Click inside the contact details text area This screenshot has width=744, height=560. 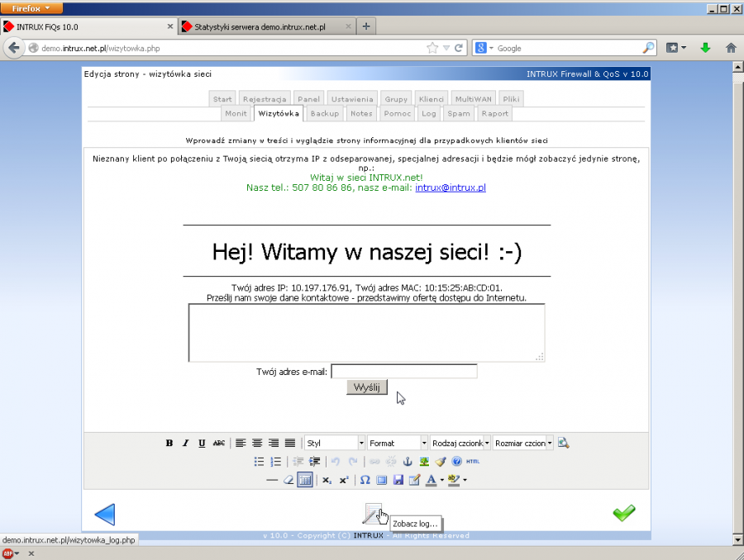[x=367, y=333]
